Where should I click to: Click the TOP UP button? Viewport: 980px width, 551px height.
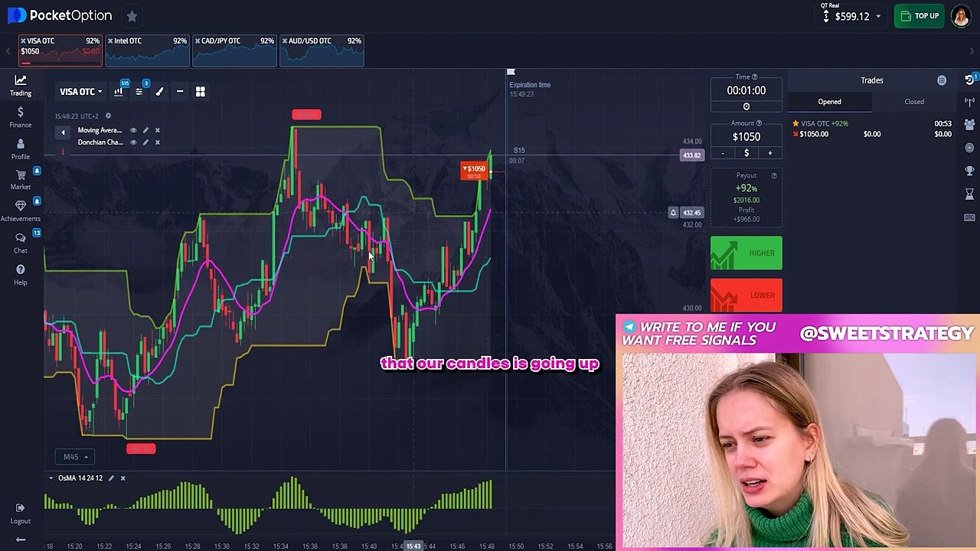click(920, 16)
